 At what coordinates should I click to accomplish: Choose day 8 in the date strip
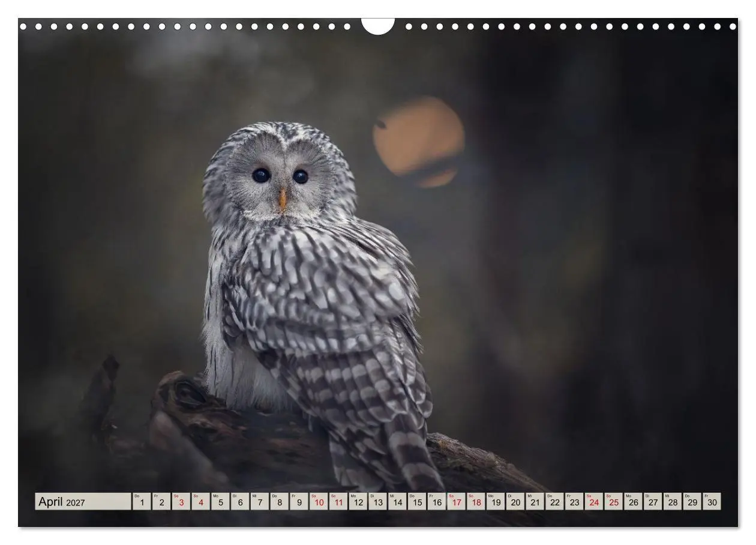[x=279, y=502]
